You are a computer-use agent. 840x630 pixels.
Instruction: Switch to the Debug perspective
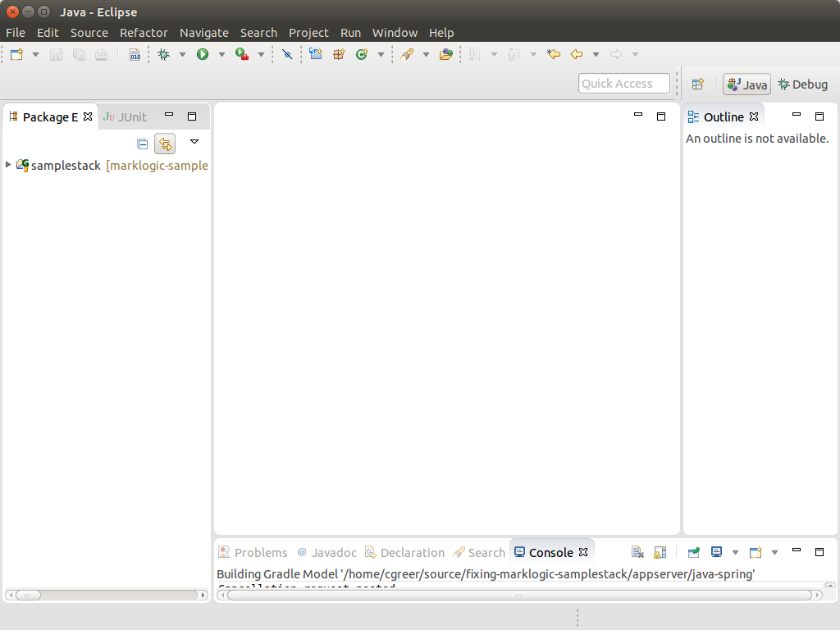pos(803,84)
